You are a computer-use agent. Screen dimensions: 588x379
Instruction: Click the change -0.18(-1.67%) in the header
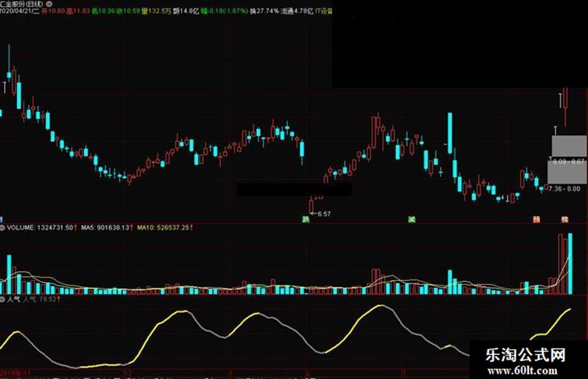click(x=225, y=11)
